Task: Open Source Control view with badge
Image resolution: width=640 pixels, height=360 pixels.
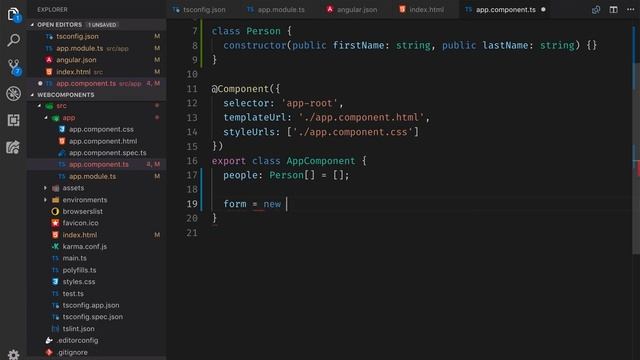Action: (14, 67)
